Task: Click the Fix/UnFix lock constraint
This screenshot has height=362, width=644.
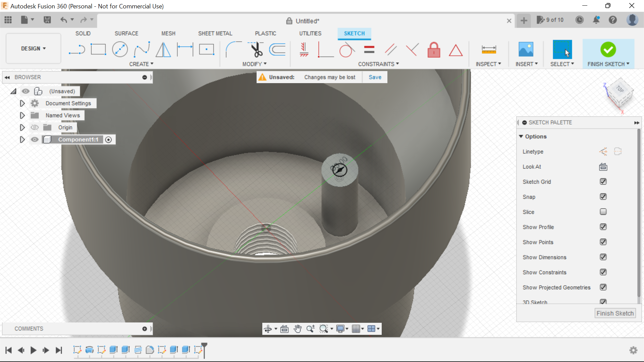Action: 434,49
